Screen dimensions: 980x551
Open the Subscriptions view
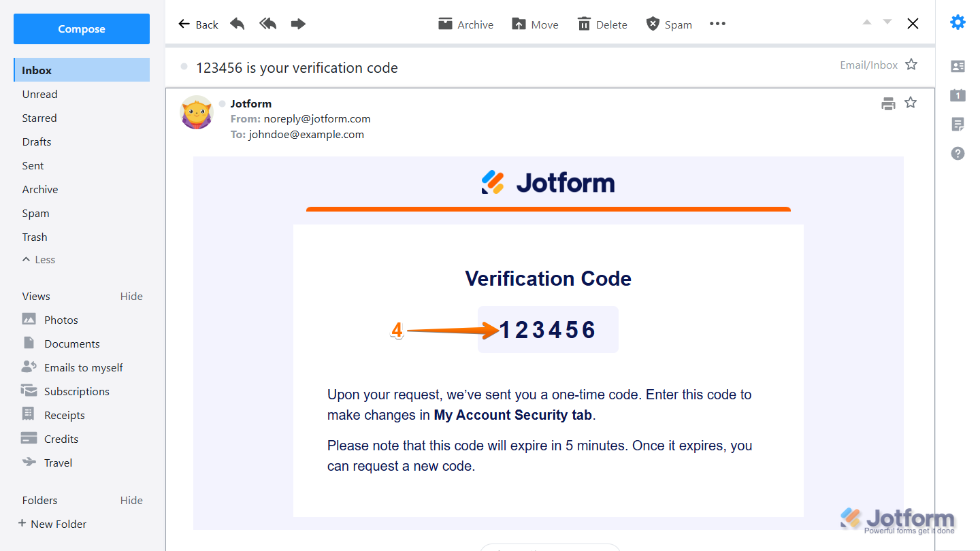pyautogui.click(x=76, y=391)
